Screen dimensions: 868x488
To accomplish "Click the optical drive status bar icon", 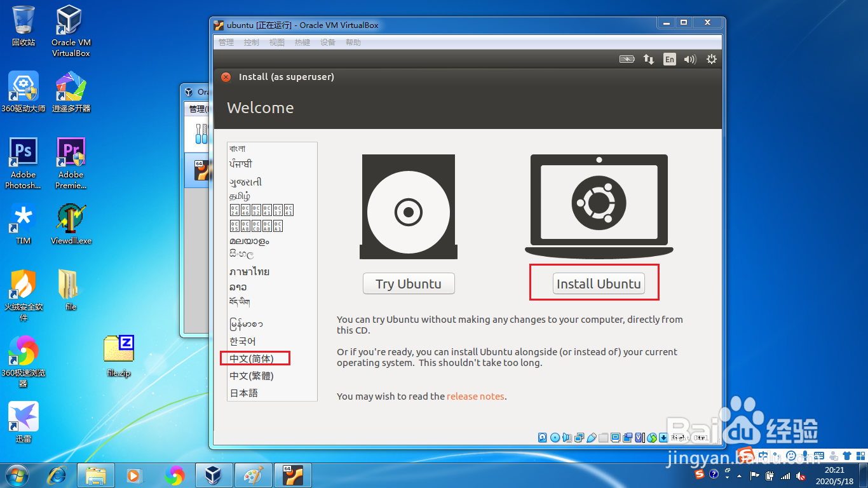I will tap(555, 437).
